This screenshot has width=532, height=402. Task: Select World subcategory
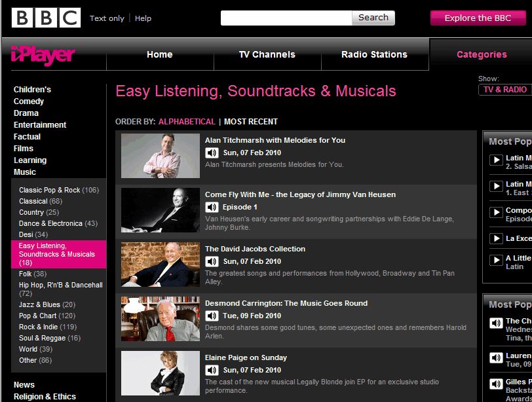point(35,349)
